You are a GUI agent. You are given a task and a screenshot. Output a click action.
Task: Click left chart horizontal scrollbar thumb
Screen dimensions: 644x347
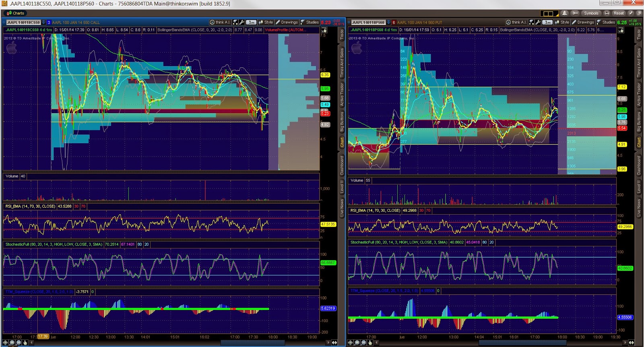click(253, 343)
